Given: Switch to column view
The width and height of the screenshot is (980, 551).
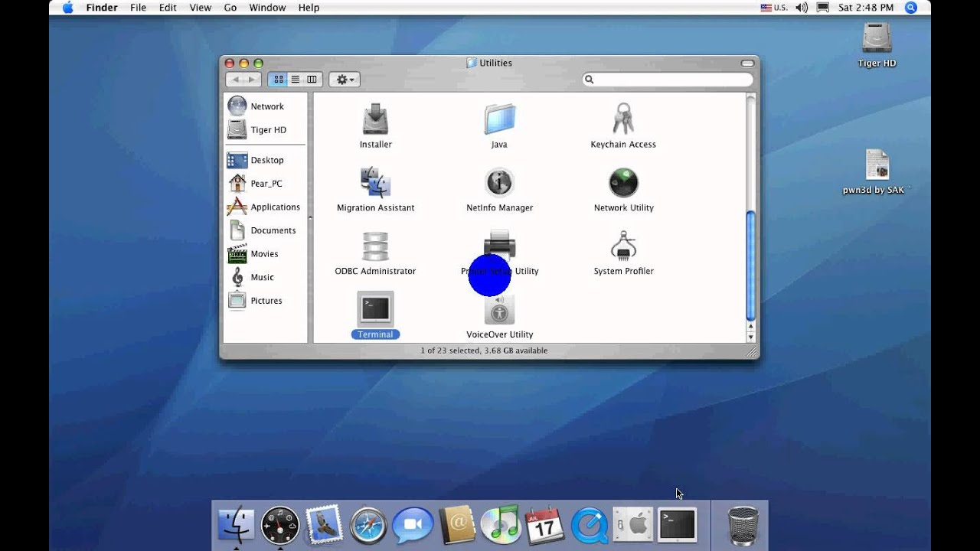Looking at the screenshot, I should 312,80.
